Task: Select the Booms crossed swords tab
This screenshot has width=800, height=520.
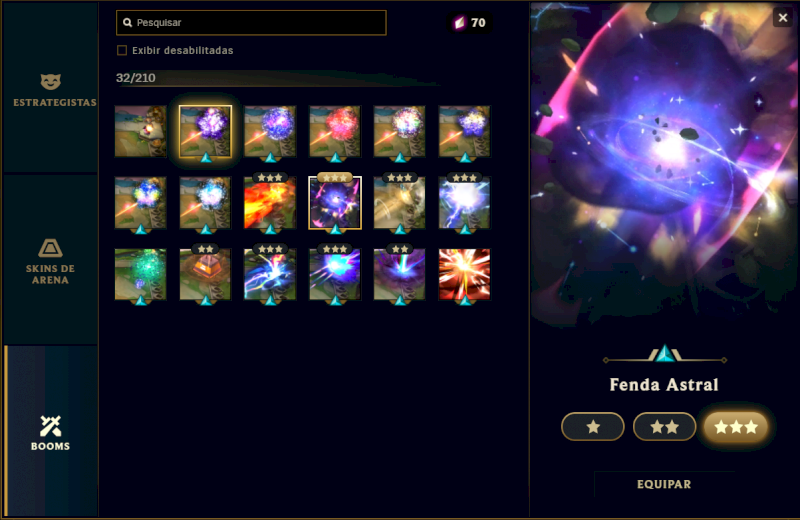Action: tap(51, 432)
